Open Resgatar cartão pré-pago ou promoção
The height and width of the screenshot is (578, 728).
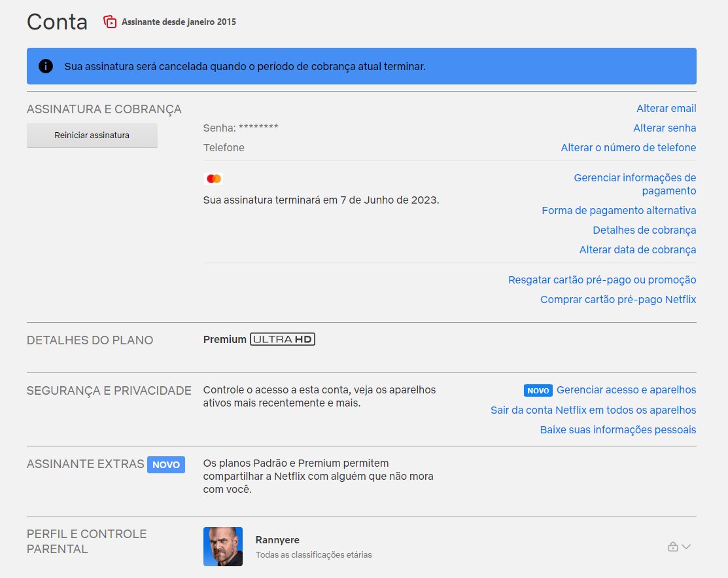coord(602,280)
